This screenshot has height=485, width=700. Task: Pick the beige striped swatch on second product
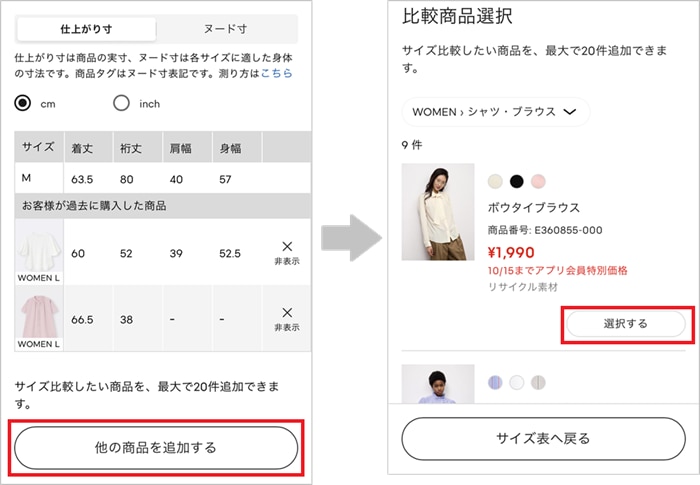pyautogui.click(x=538, y=383)
